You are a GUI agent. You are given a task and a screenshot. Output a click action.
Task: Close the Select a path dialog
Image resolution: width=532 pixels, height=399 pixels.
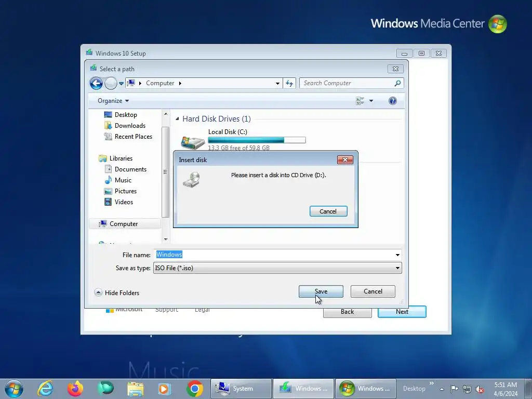(x=395, y=69)
